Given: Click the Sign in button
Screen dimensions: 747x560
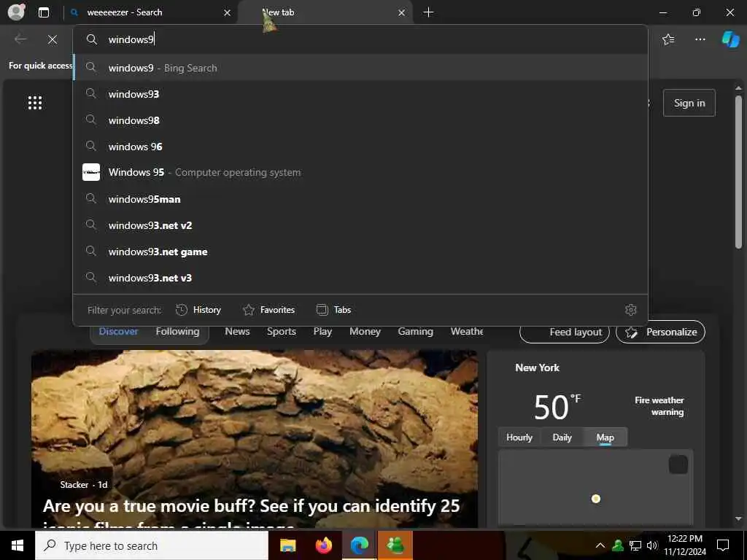Looking at the screenshot, I should (689, 103).
